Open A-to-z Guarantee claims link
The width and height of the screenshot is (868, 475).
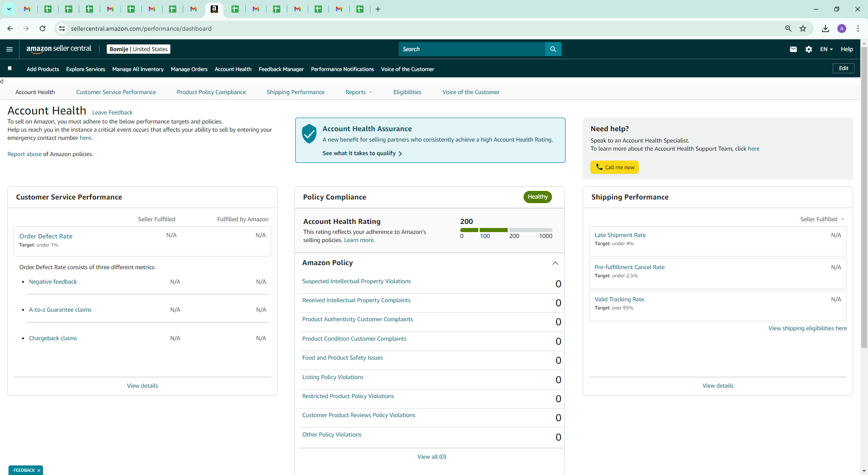coord(60,310)
